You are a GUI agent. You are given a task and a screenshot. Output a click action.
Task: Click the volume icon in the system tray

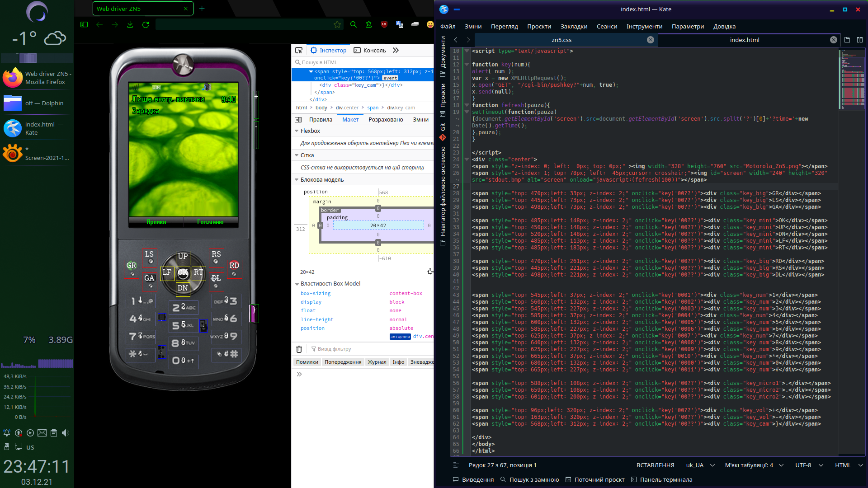[66, 433]
